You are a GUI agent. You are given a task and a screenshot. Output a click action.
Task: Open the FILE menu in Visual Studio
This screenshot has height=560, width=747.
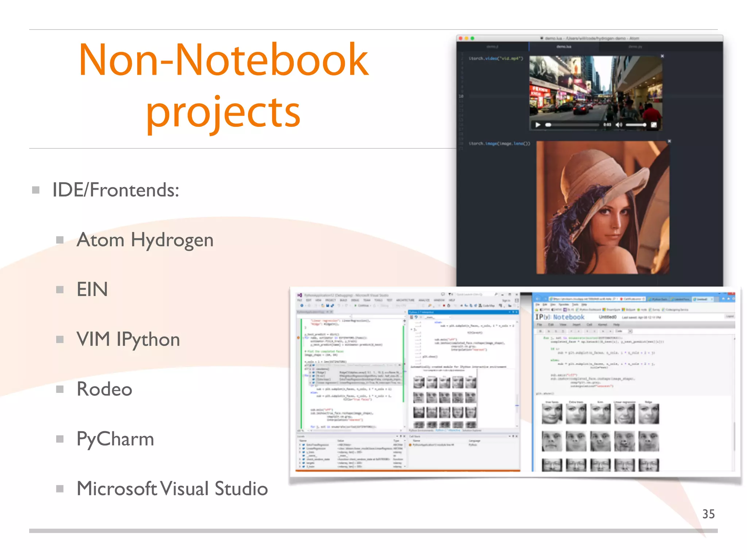point(299,300)
